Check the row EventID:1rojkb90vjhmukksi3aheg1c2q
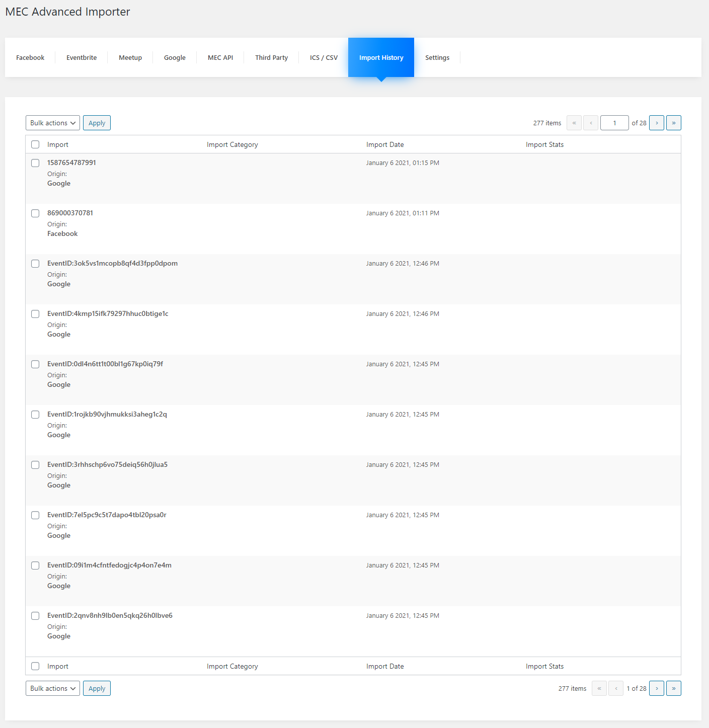Screen dimensions: 709x728 [35, 415]
